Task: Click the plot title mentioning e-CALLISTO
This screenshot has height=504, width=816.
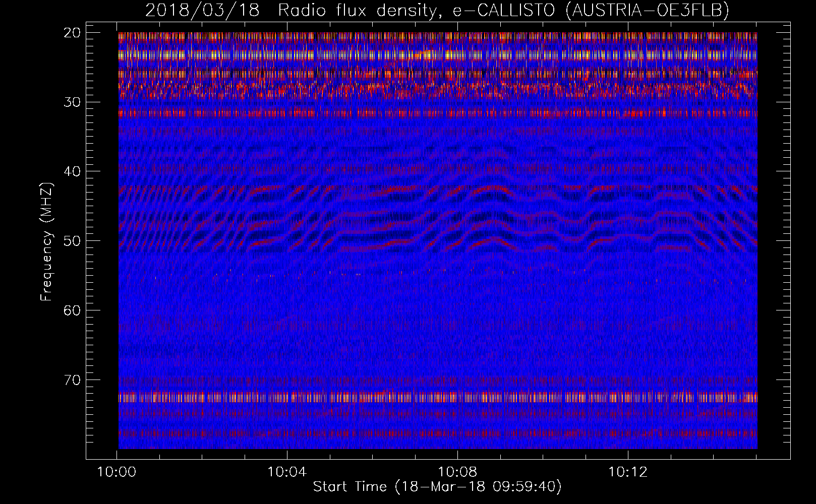Action: pyautogui.click(x=437, y=10)
